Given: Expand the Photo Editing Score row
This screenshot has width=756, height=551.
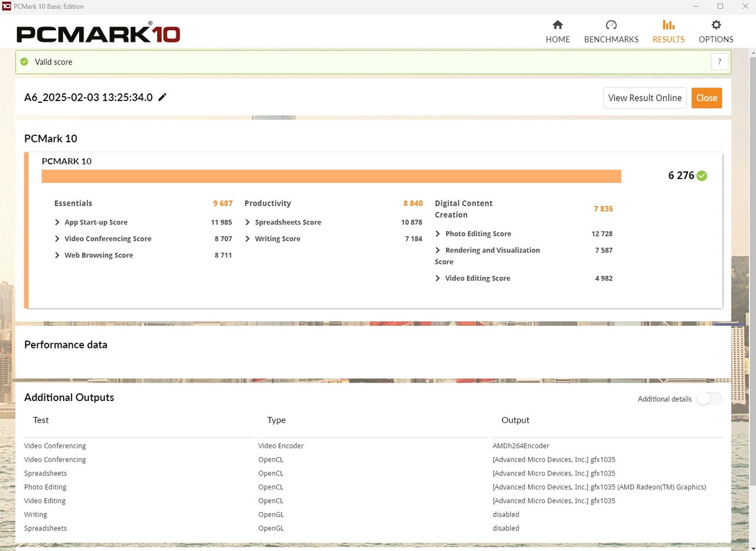Looking at the screenshot, I should (438, 234).
